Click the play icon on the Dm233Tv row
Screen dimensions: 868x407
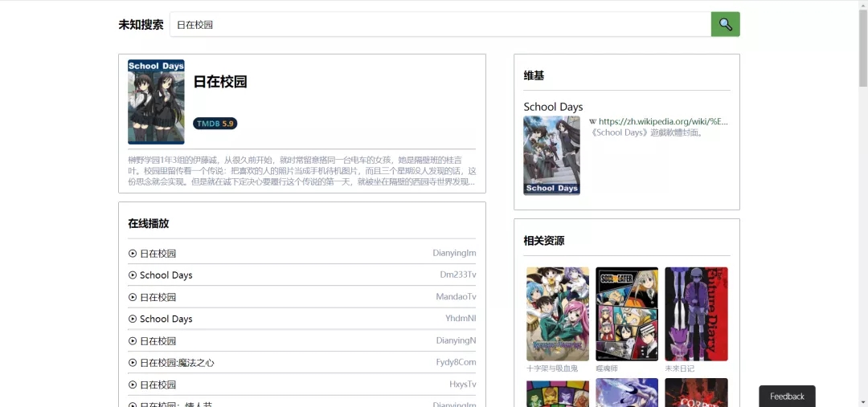tap(133, 275)
